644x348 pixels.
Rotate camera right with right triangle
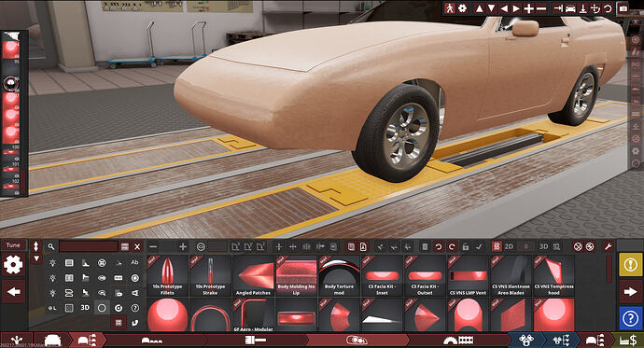point(516,8)
